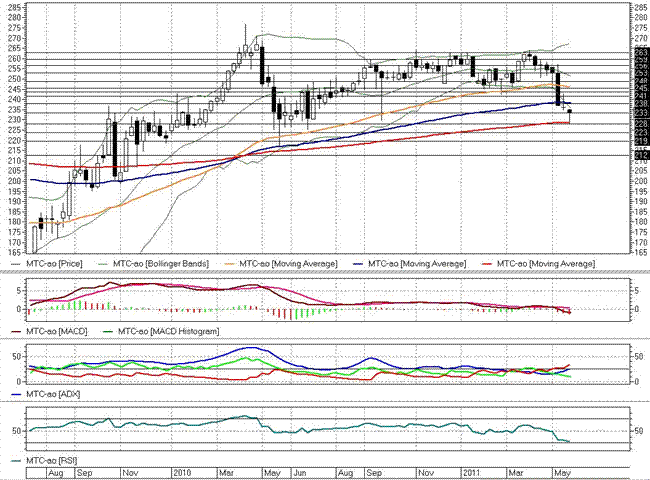Select the Nov label preceding 2011

point(426,473)
